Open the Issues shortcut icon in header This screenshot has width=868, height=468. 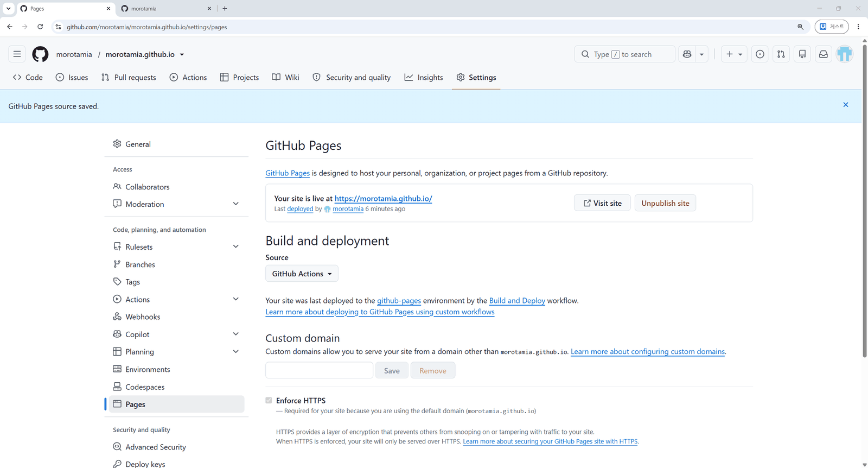[760, 54]
